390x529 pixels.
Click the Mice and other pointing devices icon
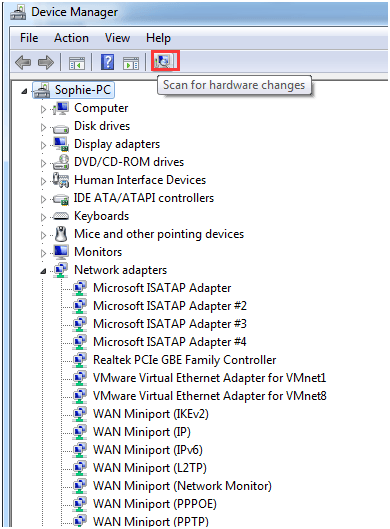61,234
